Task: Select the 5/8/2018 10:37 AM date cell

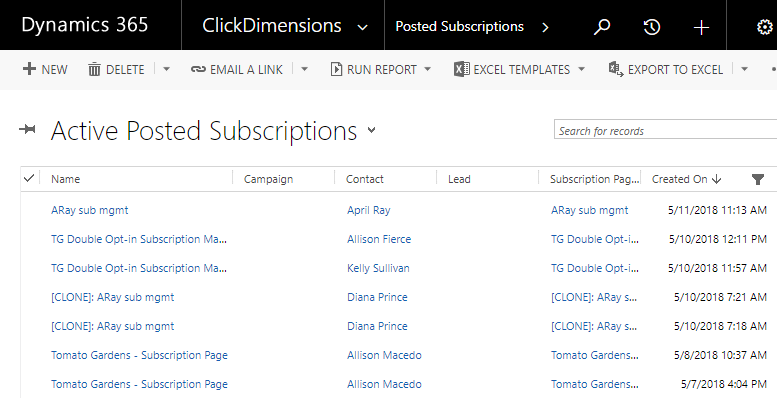Action: 720,355
